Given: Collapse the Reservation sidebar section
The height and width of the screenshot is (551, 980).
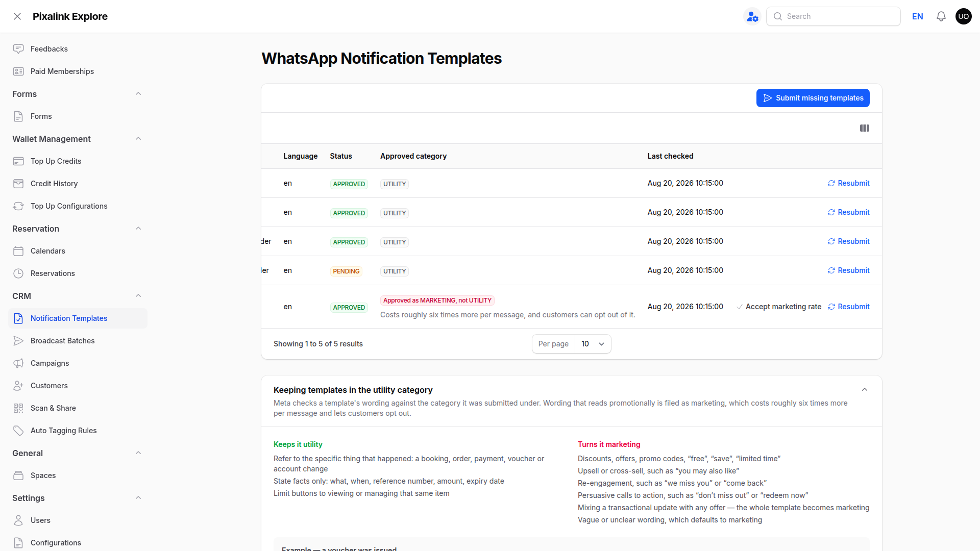Looking at the screenshot, I should 138,229.
